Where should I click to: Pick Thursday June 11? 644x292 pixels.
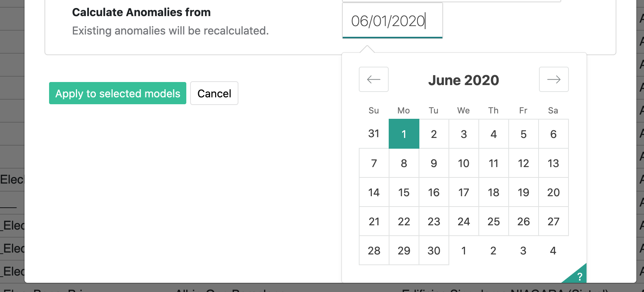click(x=494, y=163)
